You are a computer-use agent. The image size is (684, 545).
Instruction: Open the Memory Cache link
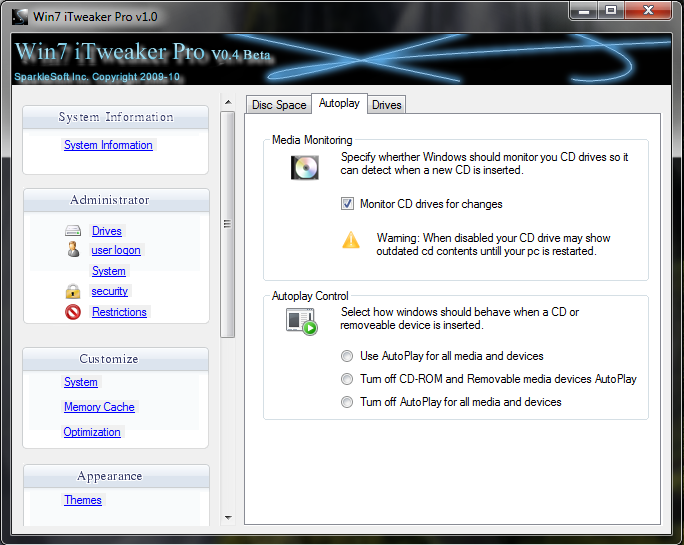pos(99,407)
